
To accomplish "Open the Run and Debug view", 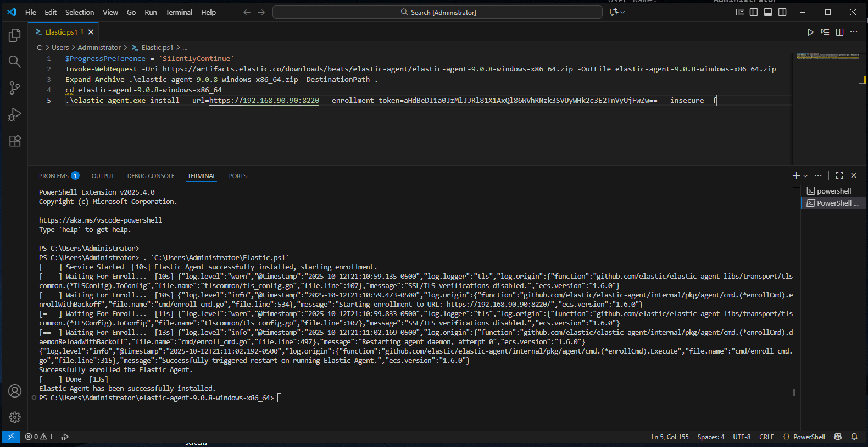I will point(15,114).
